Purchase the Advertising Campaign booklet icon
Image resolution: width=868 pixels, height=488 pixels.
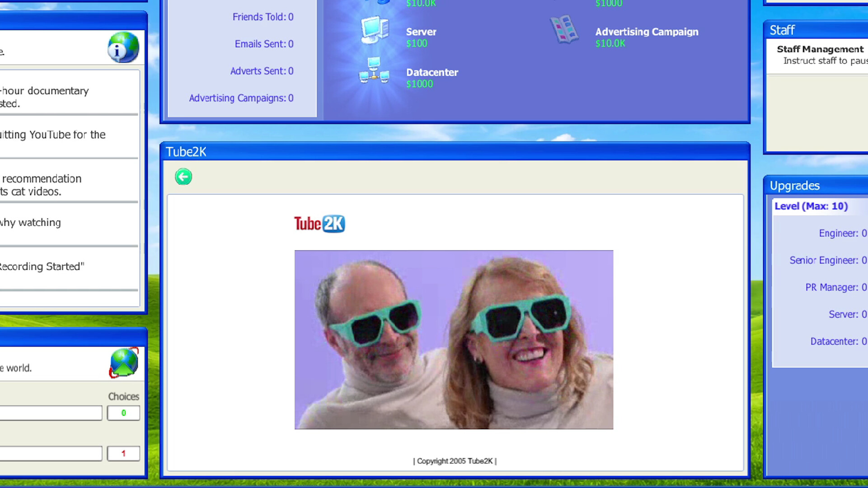click(564, 30)
